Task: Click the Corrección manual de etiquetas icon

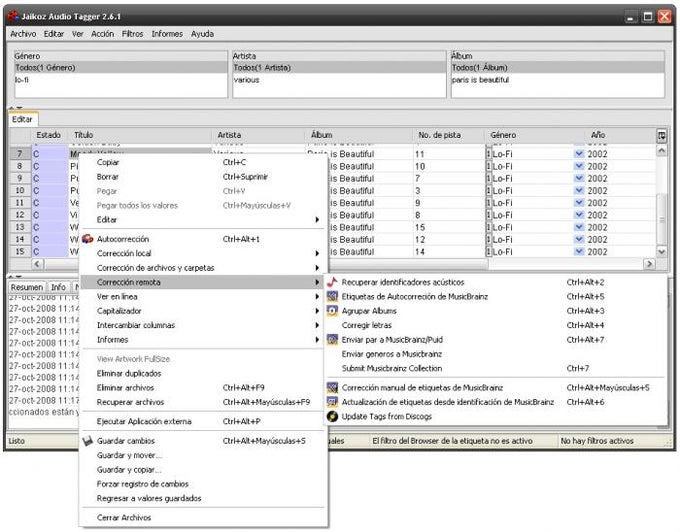Action: [332, 388]
